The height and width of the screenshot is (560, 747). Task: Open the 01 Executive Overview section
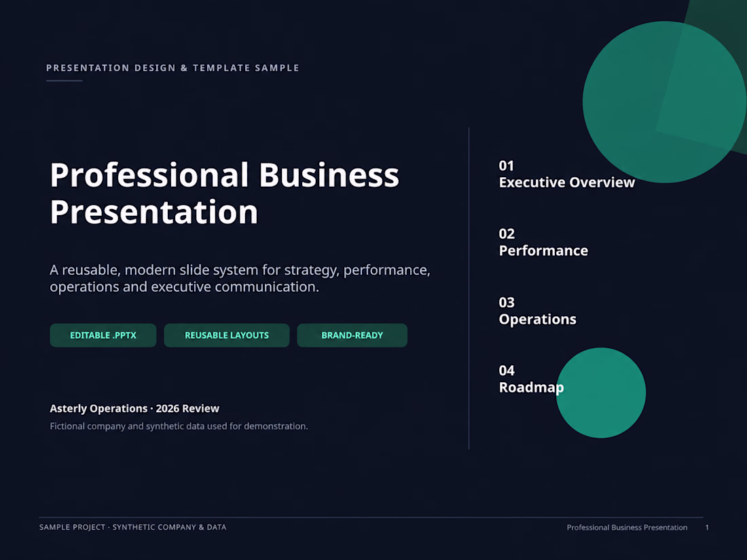click(566, 174)
